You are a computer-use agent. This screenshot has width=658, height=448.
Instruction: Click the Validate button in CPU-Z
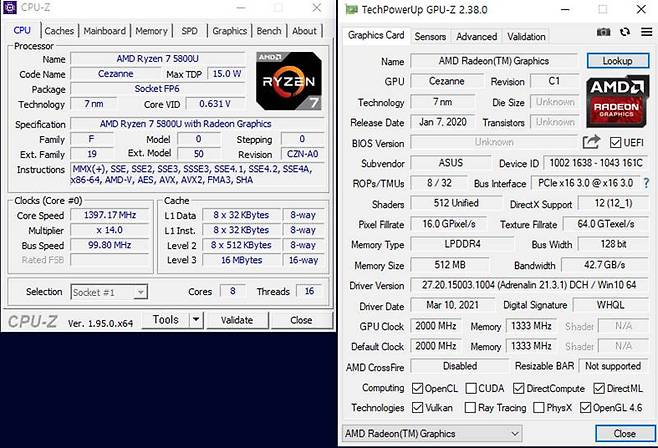click(x=237, y=320)
